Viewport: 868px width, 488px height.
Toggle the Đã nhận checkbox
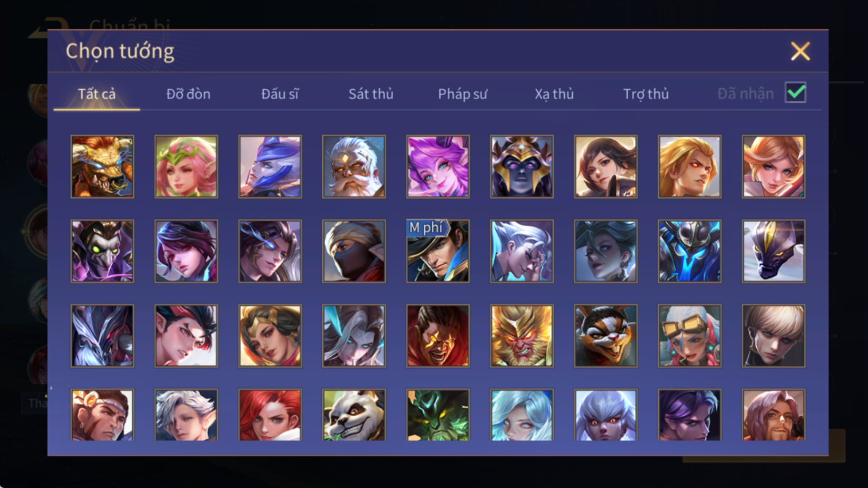(796, 92)
